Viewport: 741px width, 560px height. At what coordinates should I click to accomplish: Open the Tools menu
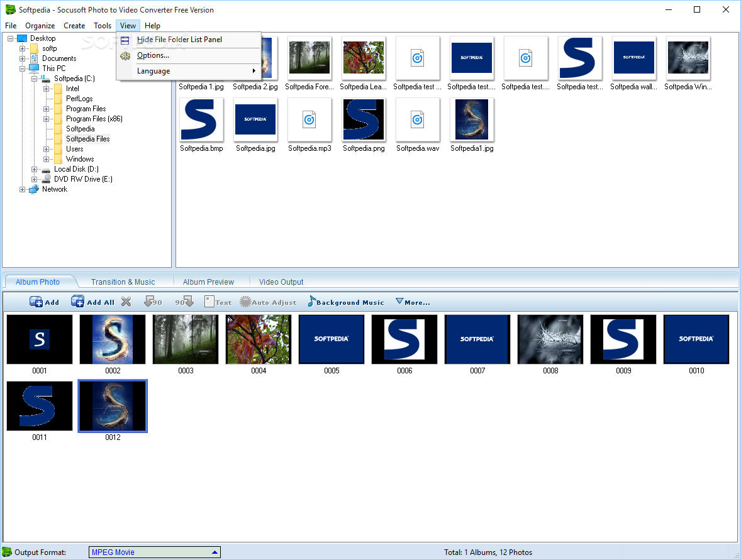[x=102, y=26]
